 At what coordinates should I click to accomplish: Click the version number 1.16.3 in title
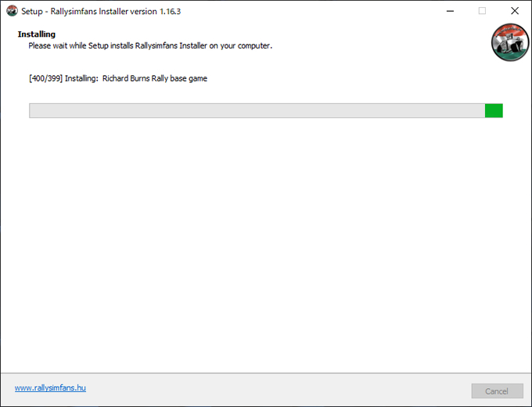171,11
